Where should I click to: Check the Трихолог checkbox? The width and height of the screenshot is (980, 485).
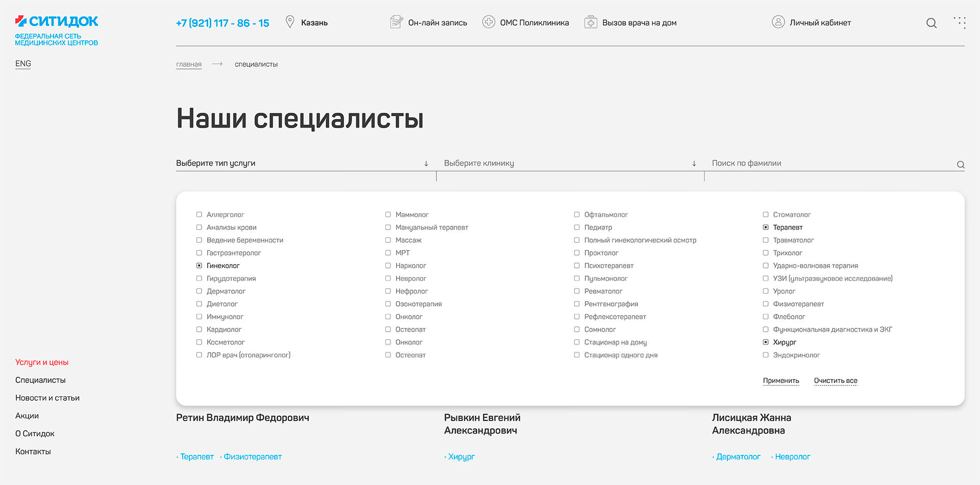click(766, 253)
